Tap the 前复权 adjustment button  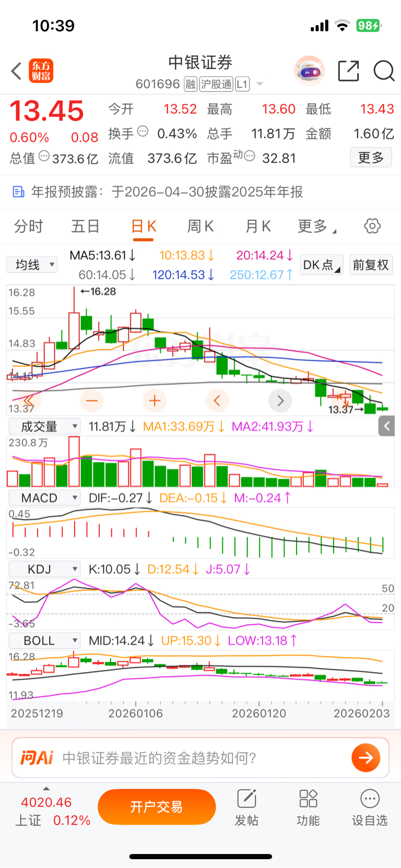coord(371,265)
